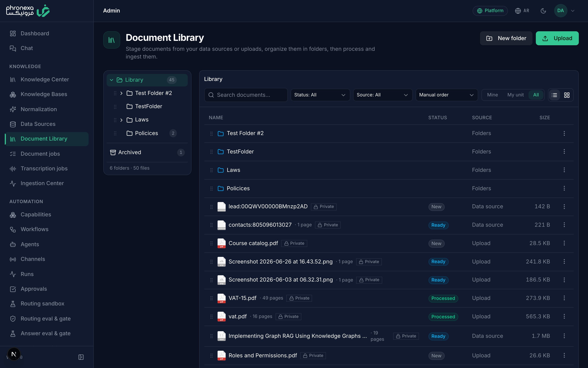Click the Routing sandbox flask icon
This screenshot has width=588, height=368.
point(13,304)
